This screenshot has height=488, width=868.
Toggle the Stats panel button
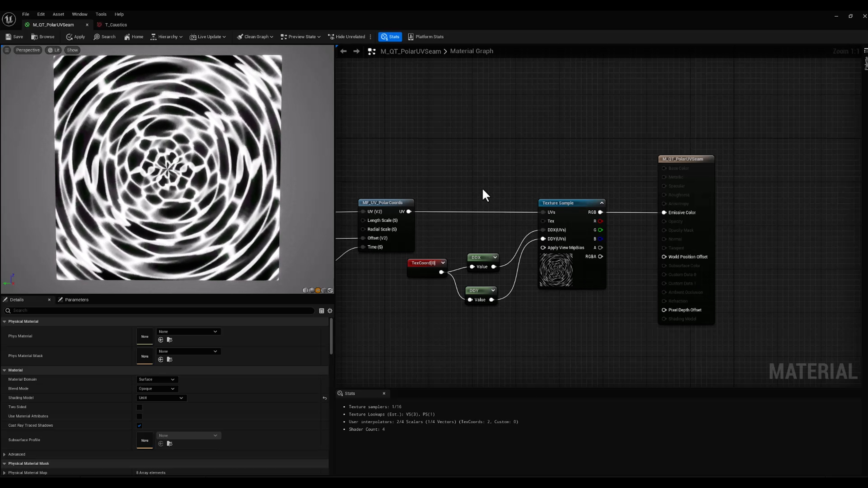tap(390, 37)
